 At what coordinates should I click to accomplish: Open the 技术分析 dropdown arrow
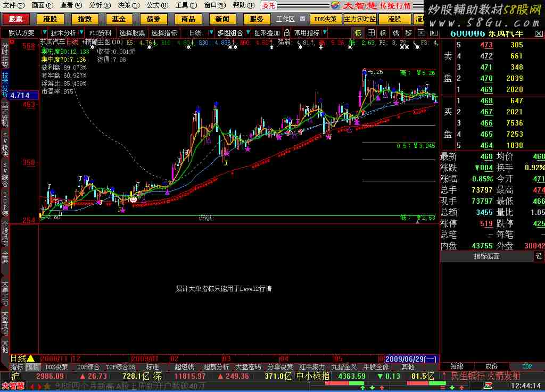coord(81,32)
